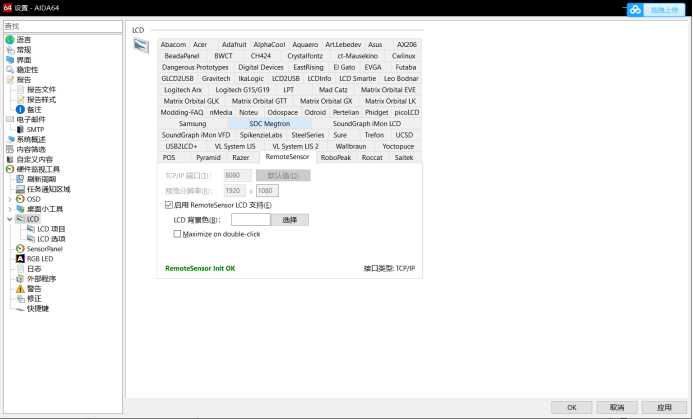Click the RGB LED icon in sidebar
The width and height of the screenshot is (693, 419).
point(20,258)
